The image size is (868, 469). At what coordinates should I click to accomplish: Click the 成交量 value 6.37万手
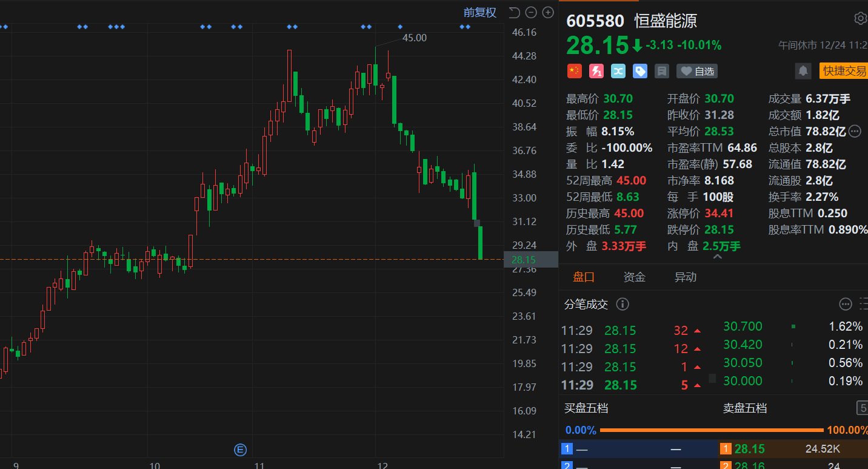point(828,98)
